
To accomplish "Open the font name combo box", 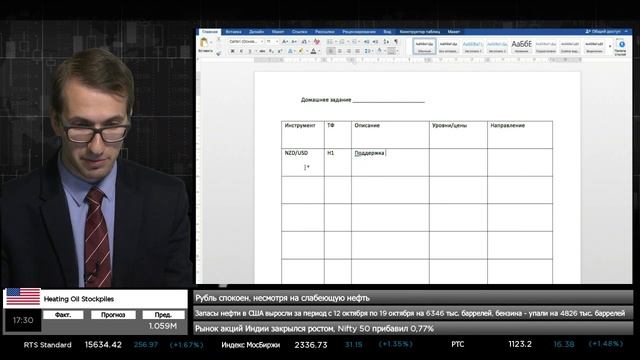I will coord(246,42).
